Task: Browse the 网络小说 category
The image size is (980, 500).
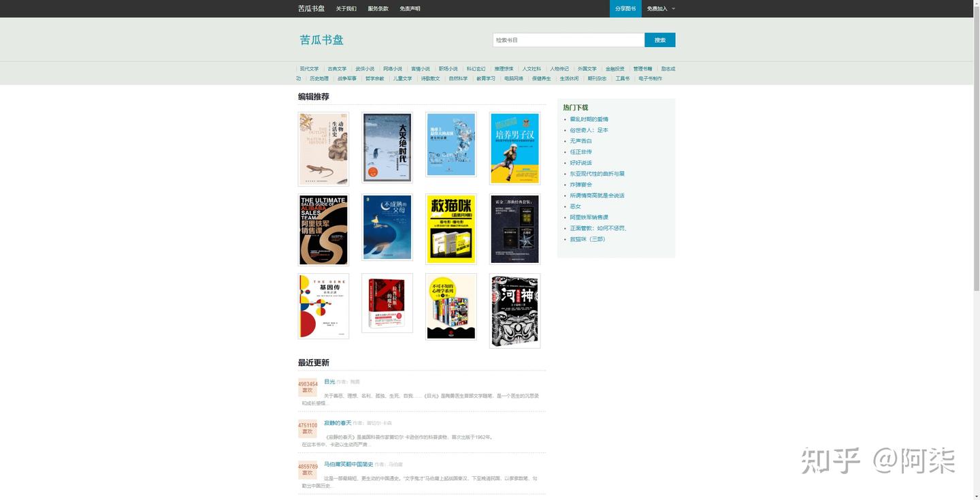Action: point(393,69)
